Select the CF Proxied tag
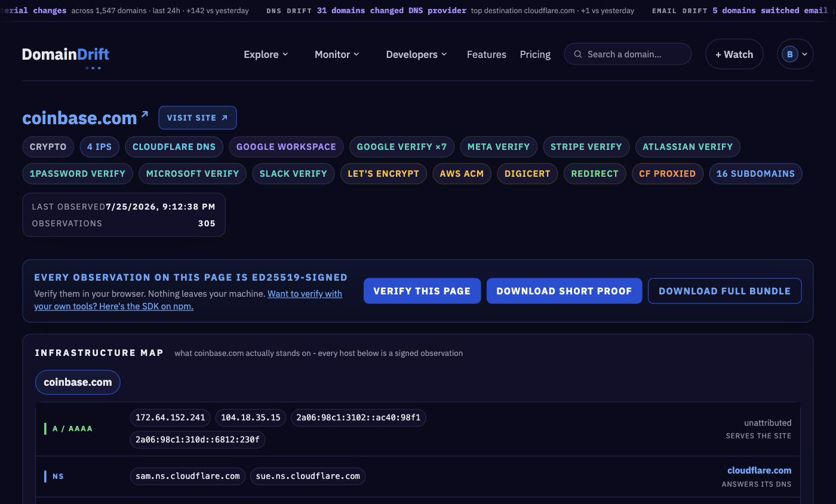This screenshot has height=504, width=836. click(x=668, y=174)
